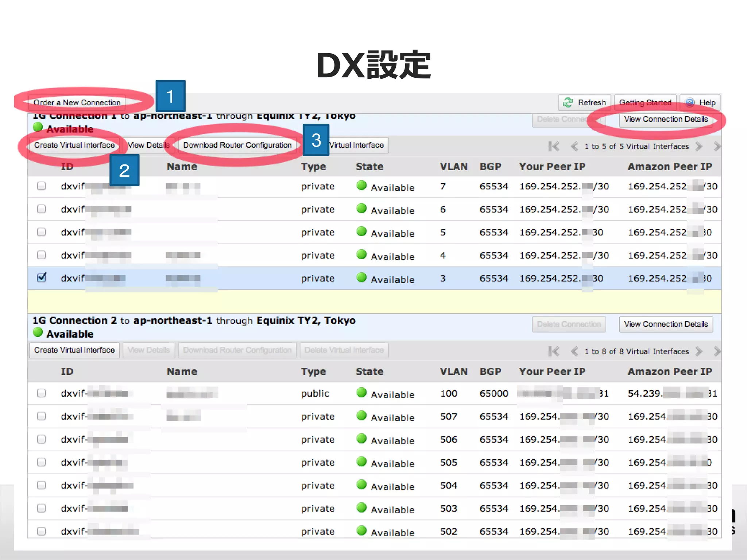
Task: Uncheck the selected VLAN 3 interface row
Action: 42,277
